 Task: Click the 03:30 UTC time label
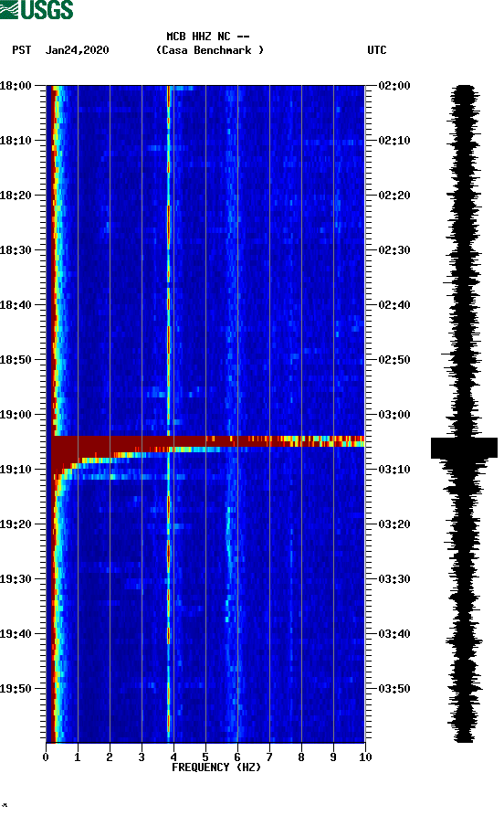(x=394, y=579)
